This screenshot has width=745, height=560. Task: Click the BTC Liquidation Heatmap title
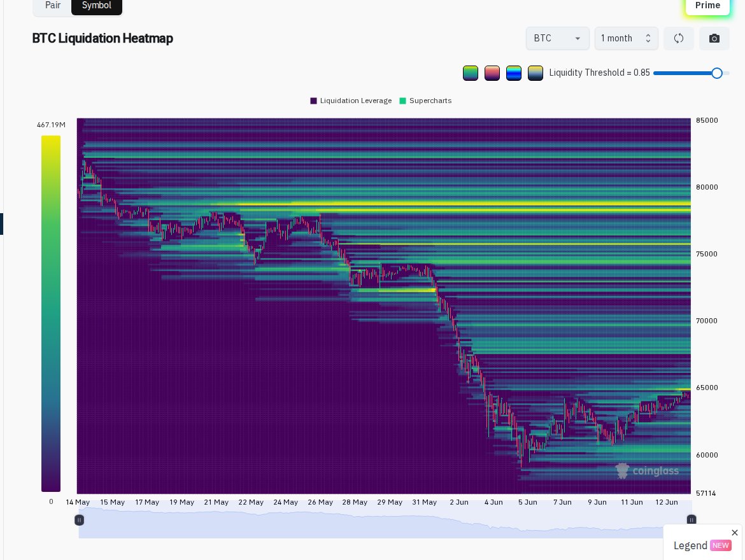(103, 38)
